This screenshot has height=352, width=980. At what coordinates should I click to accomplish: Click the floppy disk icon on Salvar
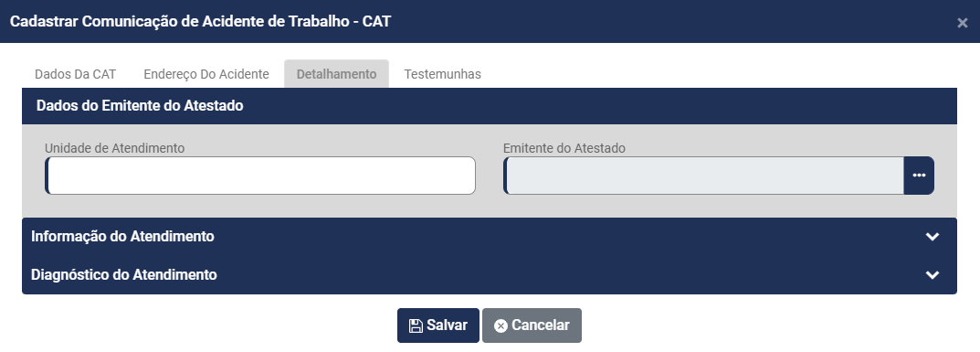416,325
